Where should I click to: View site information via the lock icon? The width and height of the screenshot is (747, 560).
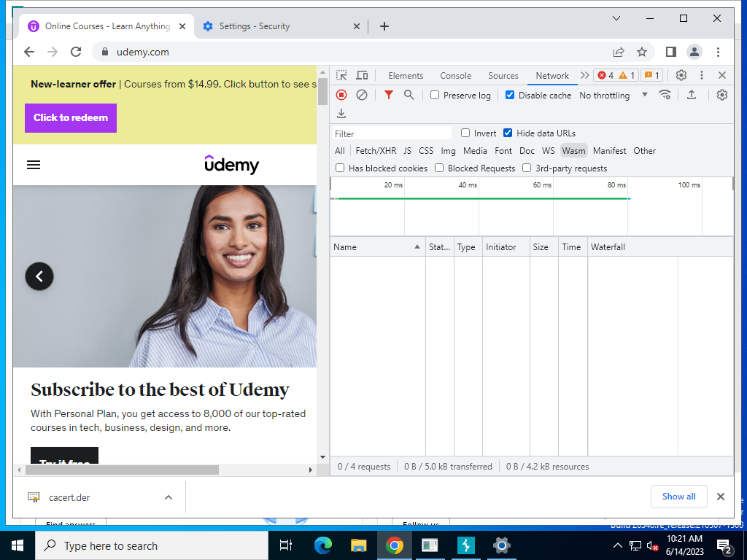105,52
